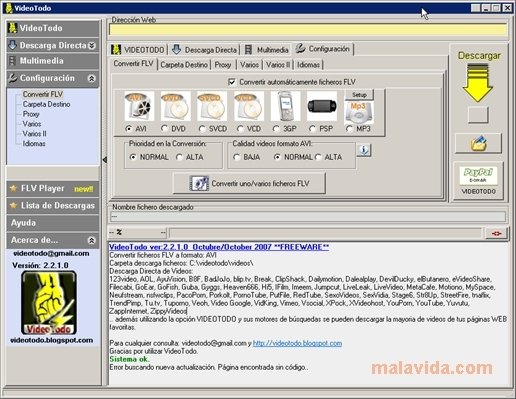Click the red arrows button beside progress bar
This screenshot has width=516, height=399.
496,233
